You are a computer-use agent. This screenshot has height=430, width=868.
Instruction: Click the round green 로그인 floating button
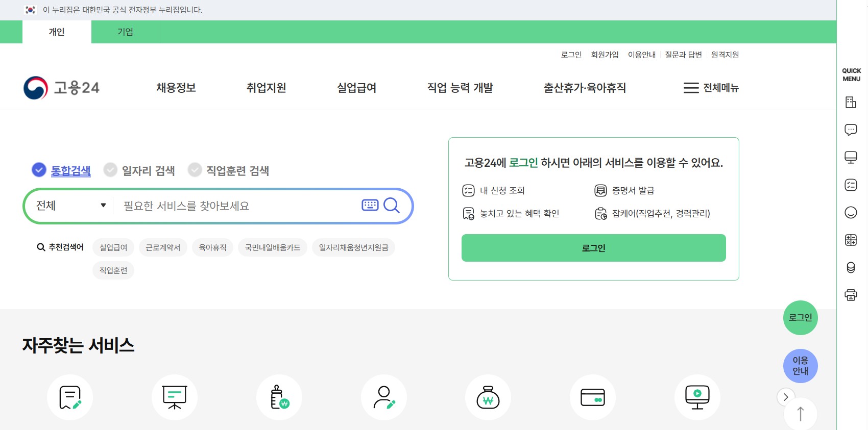(x=801, y=318)
